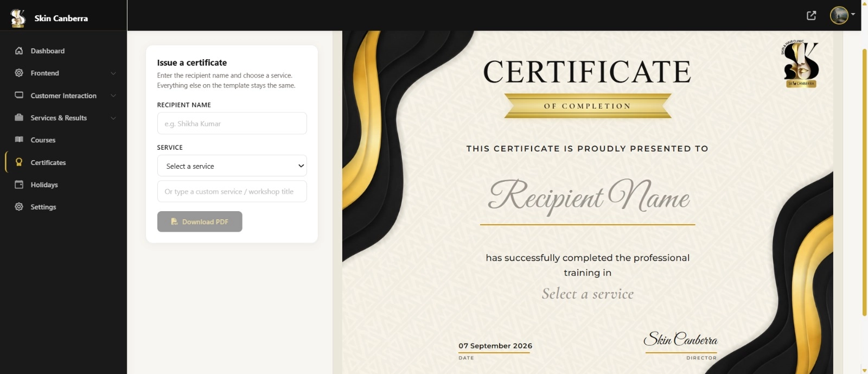Click the 'DIRECTOR' label on certificate
Image resolution: width=868 pixels, height=374 pixels.
coord(701,358)
